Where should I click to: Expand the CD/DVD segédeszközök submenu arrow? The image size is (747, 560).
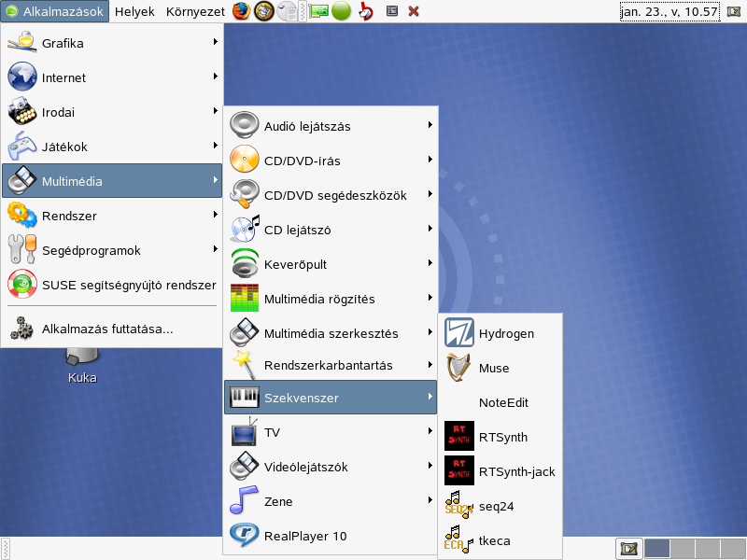(430, 194)
